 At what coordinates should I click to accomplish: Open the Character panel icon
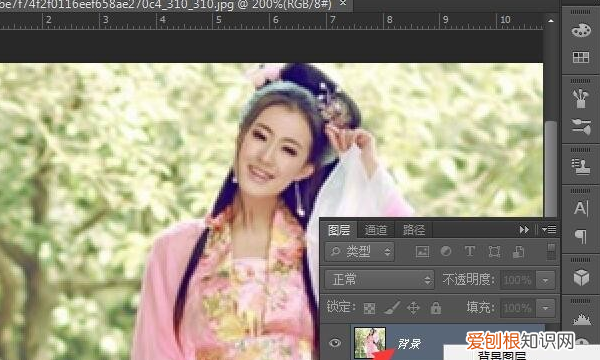[x=581, y=208]
